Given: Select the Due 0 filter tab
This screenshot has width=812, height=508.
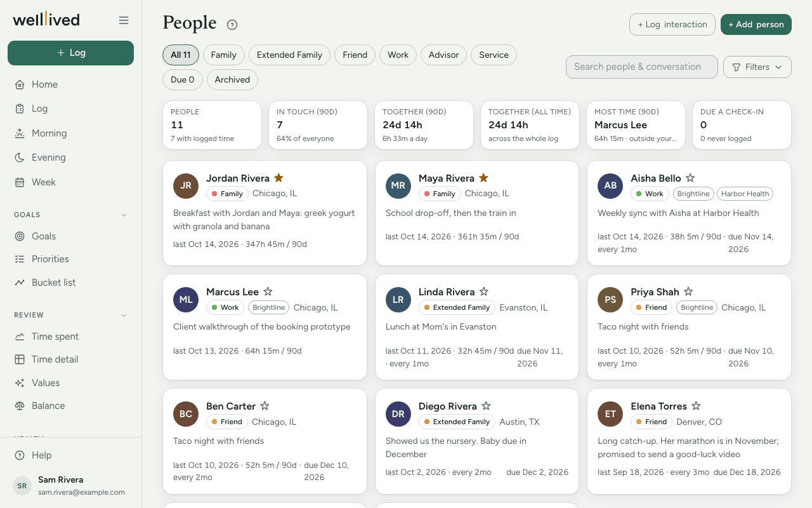Looking at the screenshot, I should point(183,79).
